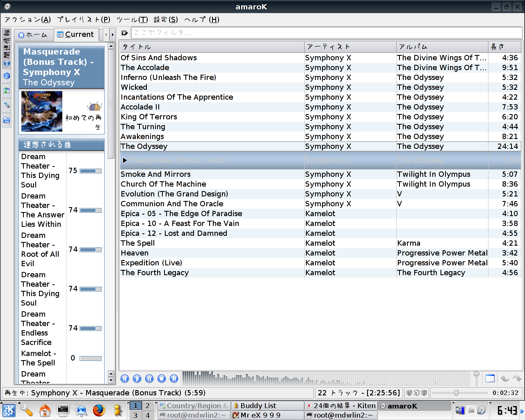Open the Media Device sidebar icon

[x=7, y=105]
